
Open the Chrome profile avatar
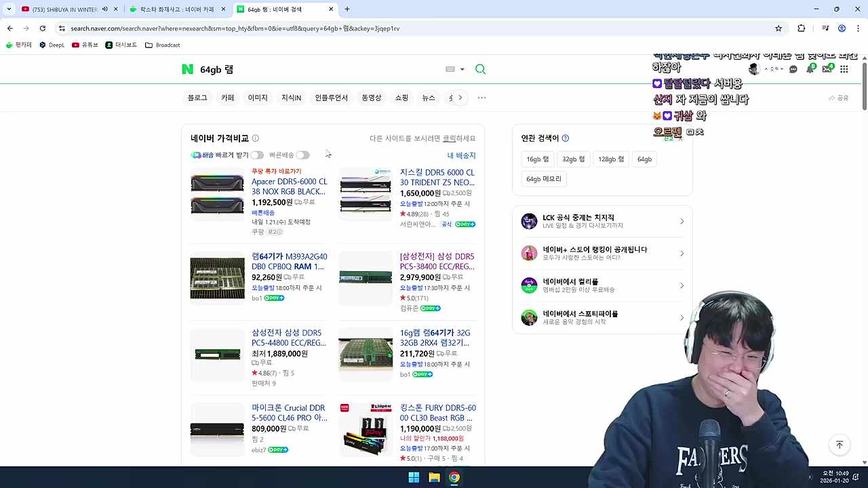[x=842, y=28]
